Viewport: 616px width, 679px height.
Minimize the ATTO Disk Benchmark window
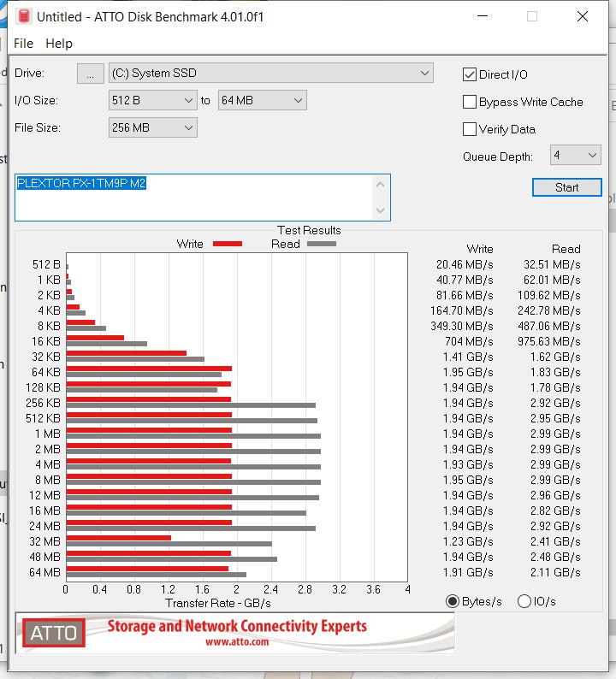click(x=483, y=16)
